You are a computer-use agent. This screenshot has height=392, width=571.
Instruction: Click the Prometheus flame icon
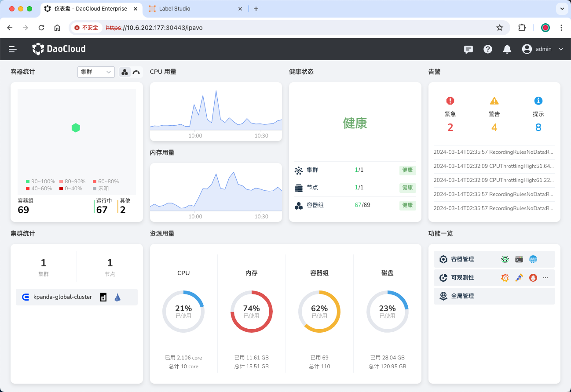coord(533,278)
